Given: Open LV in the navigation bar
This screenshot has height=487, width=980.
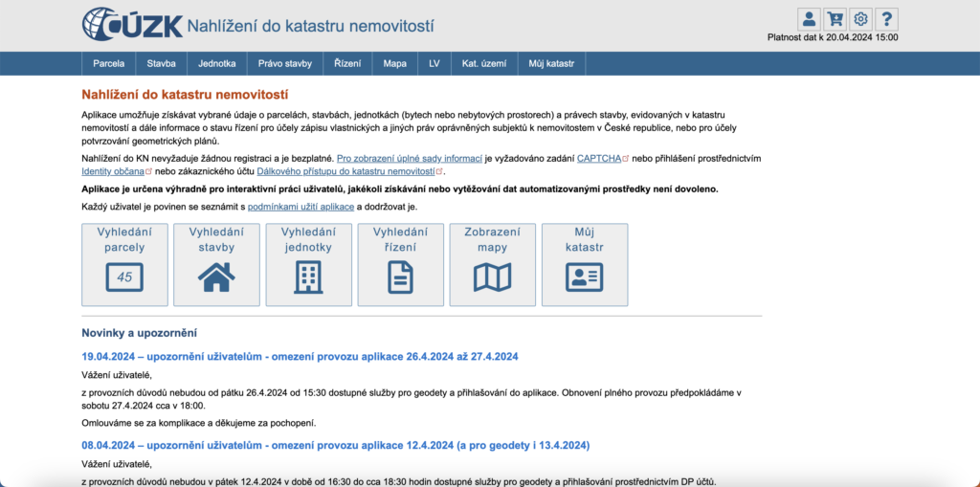Looking at the screenshot, I should (434, 63).
